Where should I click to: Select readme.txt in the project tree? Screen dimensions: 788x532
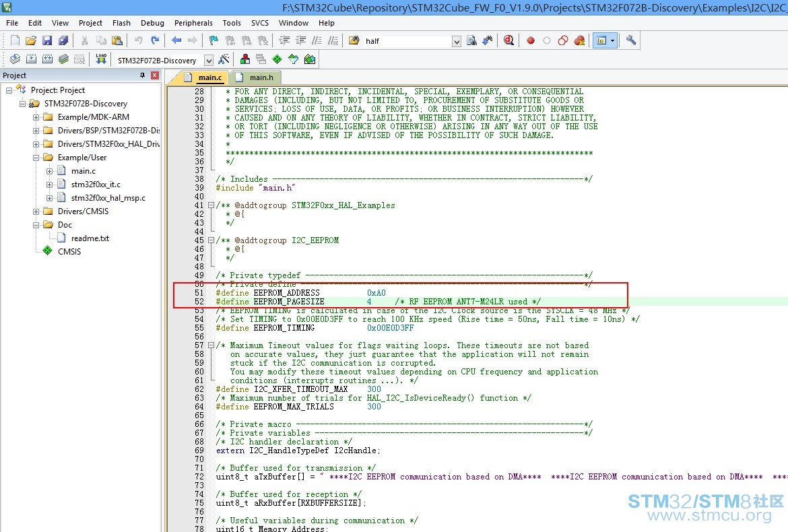[x=90, y=238]
